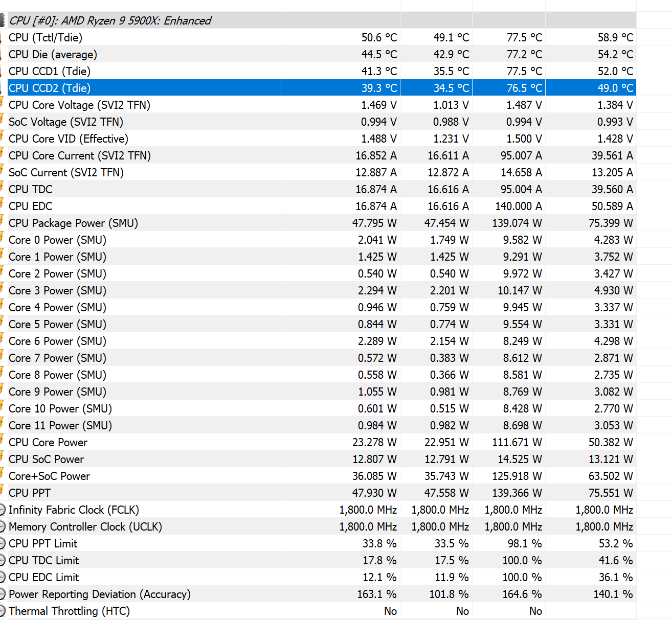Screen dimensions: 672x620
Task: Select Core 6 Power (SMU) label
Action: coord(57,341)
